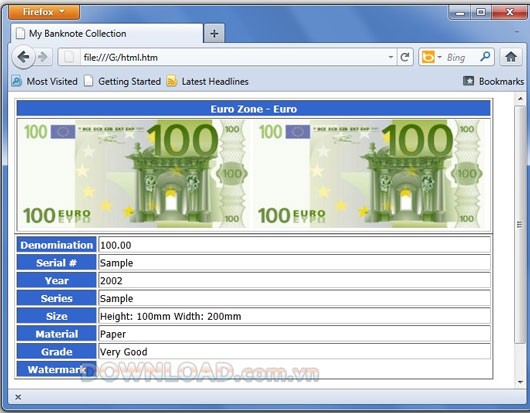Click the left 100 Euro banknote image
This screenshot has height=413, width=530.
pos(134,174)
